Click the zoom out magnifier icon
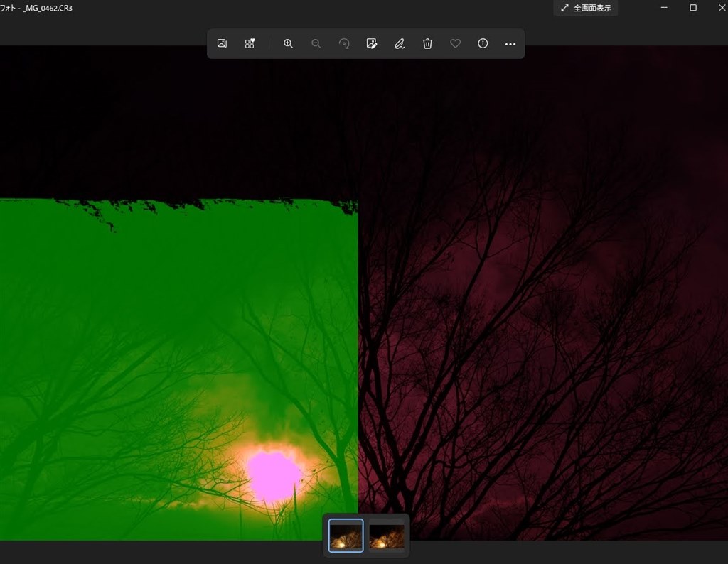 click(x=316, y=44)
